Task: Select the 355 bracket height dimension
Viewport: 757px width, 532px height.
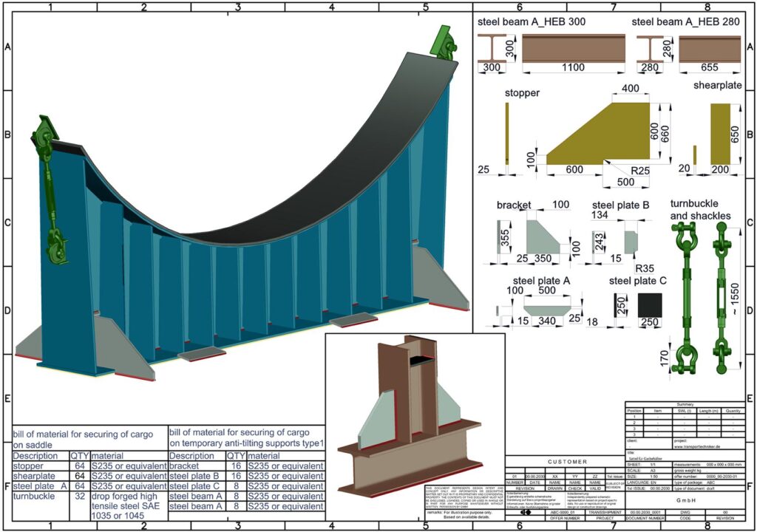Action: (x=506, y=238)
